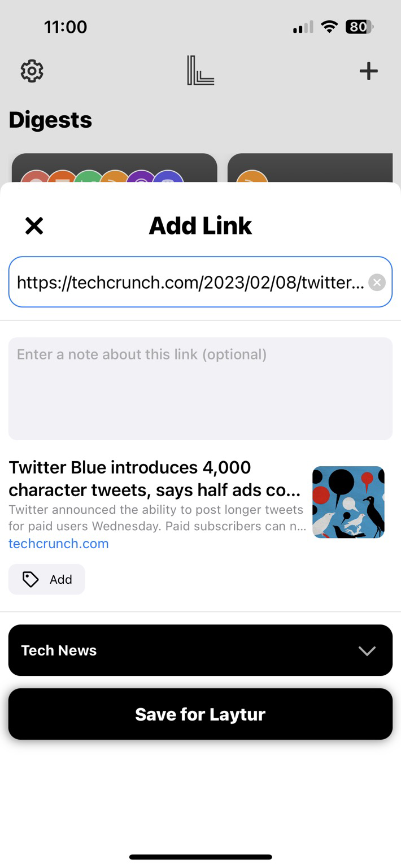Expand the Tech News dropdown chevron
401x868 pixels.
click(x=367, y=650)
